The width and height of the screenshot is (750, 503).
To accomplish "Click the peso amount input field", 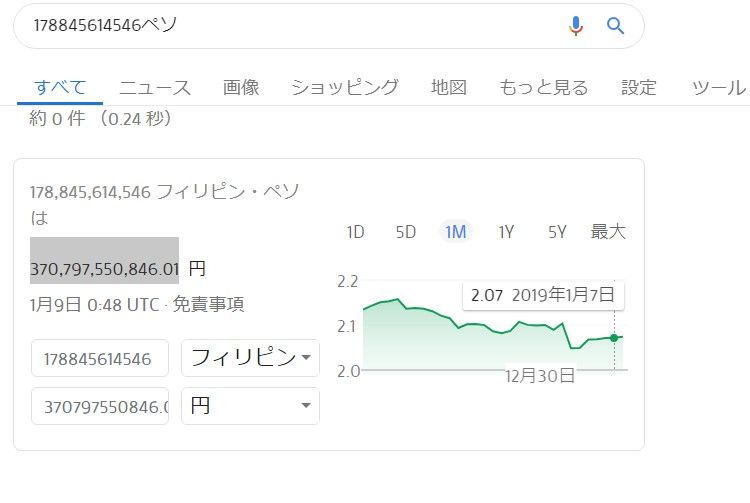I will tap(100, 358).
